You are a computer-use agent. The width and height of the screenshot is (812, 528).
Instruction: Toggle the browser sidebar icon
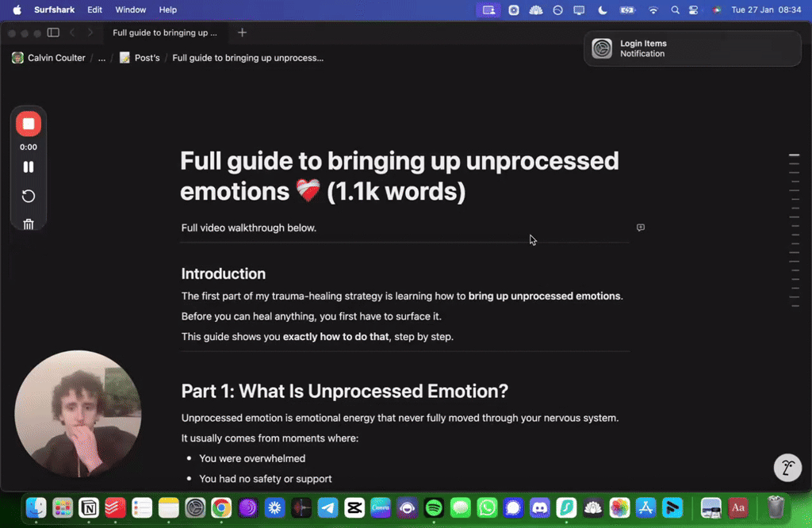pyautogui.click(x=52, y=33)
